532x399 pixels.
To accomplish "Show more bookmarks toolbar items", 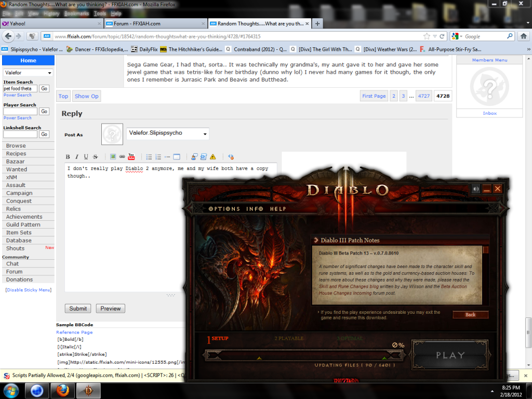I will click(x=528, y=49).
